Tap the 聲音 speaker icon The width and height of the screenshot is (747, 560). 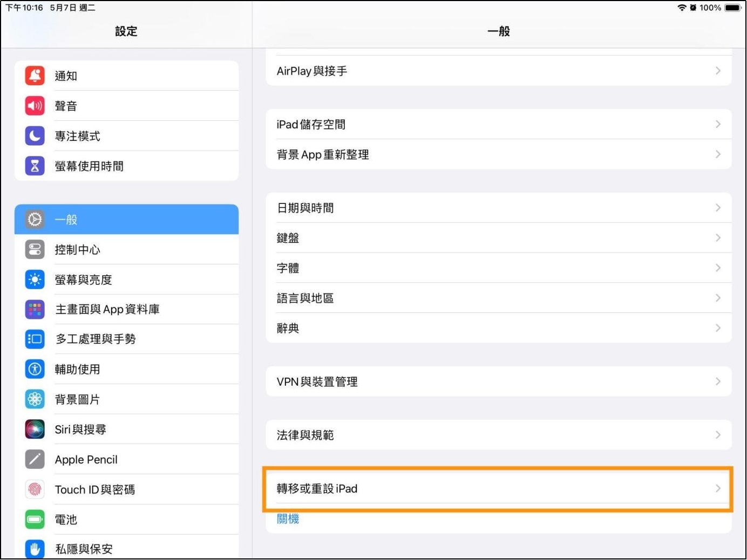35,106
